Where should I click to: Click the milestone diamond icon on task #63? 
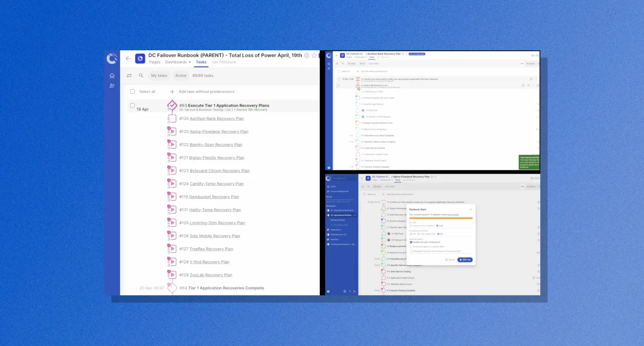pyautogui.click(x=172, y=105)
